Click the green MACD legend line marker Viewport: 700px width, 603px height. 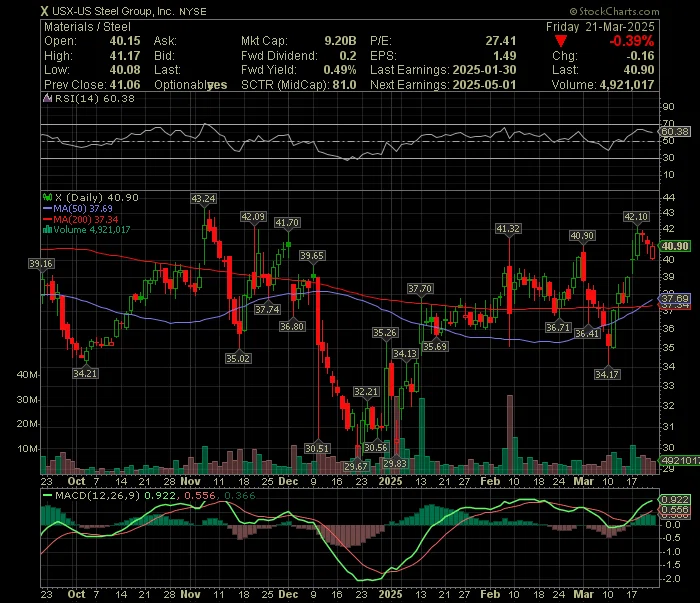tap(47, 495)
